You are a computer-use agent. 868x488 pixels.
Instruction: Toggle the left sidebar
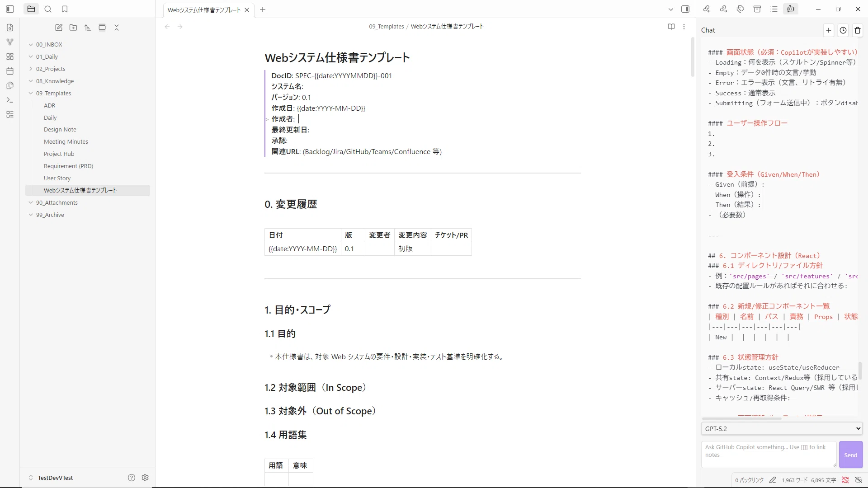click(x=10, y=9)
